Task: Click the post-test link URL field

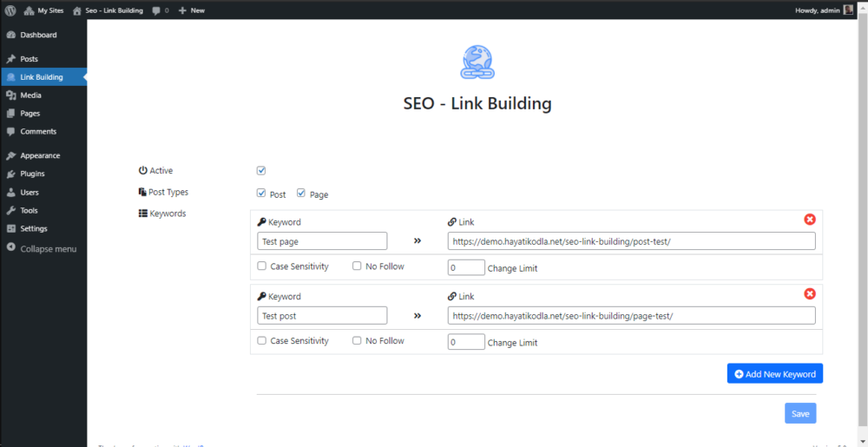Action: coord(631,241)
